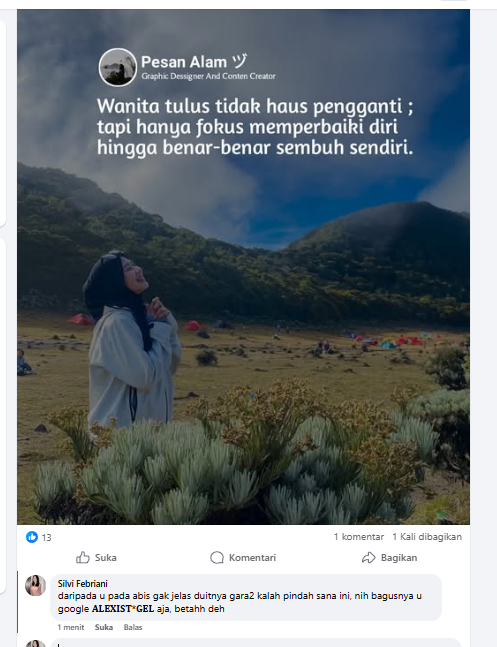View who reacted via the 13 count
The width and height of the screenshot is (497, 647).
47,537
